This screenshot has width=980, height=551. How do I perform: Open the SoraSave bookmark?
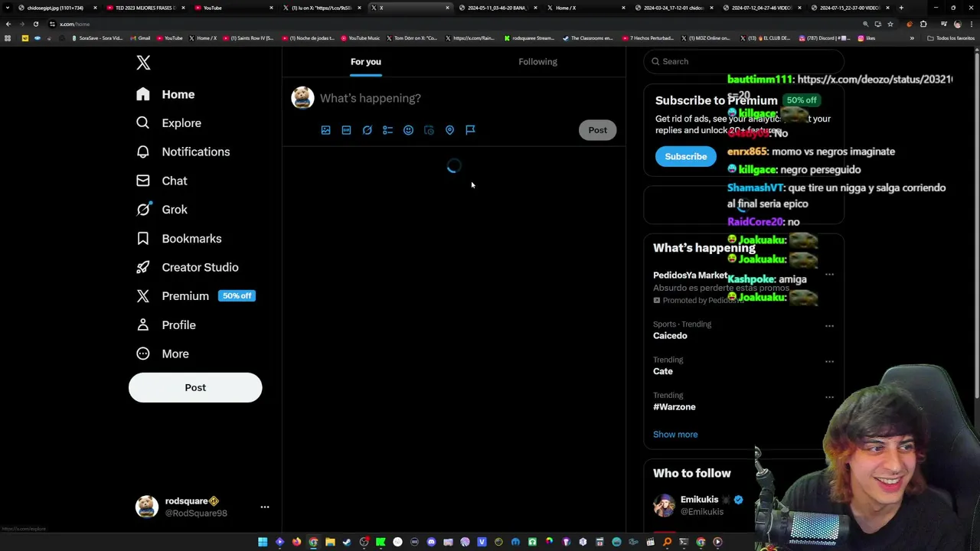[96, 38]
